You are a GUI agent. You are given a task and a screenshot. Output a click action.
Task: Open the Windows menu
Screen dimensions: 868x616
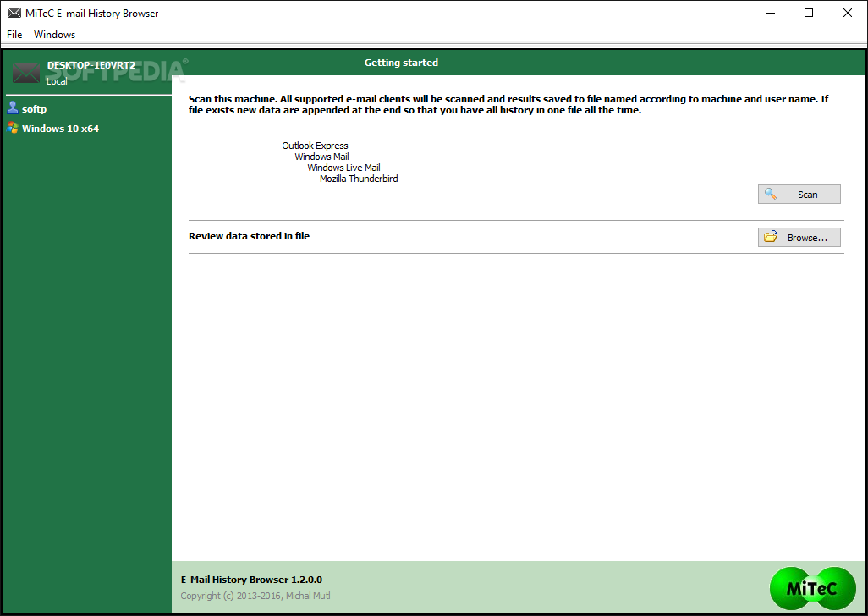(54, 35)
